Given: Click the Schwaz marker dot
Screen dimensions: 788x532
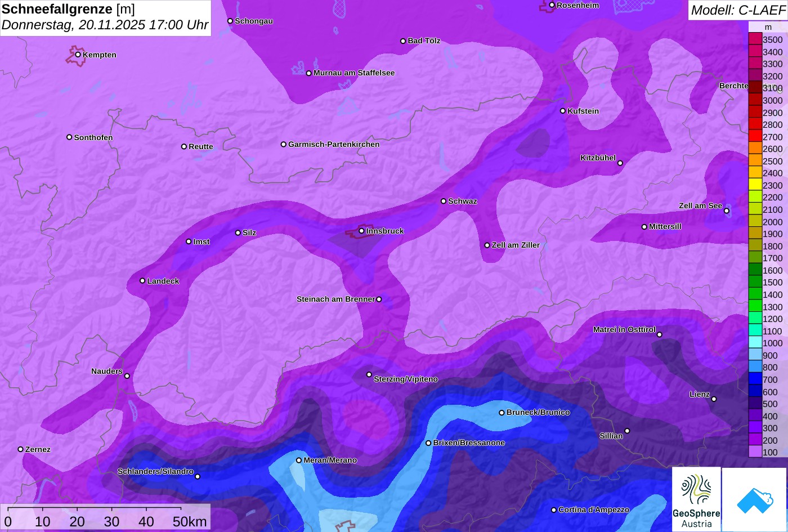Looking at the screenshot, I should click(443, 201).
